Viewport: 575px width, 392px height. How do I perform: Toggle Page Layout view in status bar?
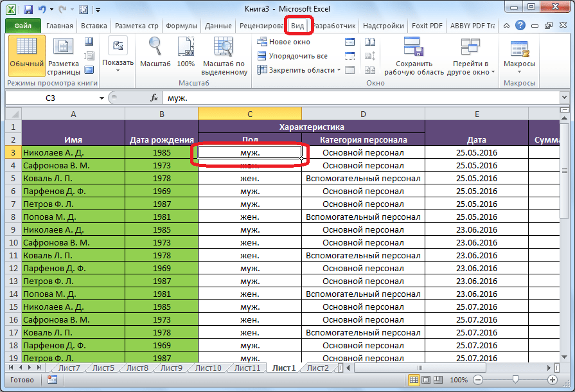point(427,380)
